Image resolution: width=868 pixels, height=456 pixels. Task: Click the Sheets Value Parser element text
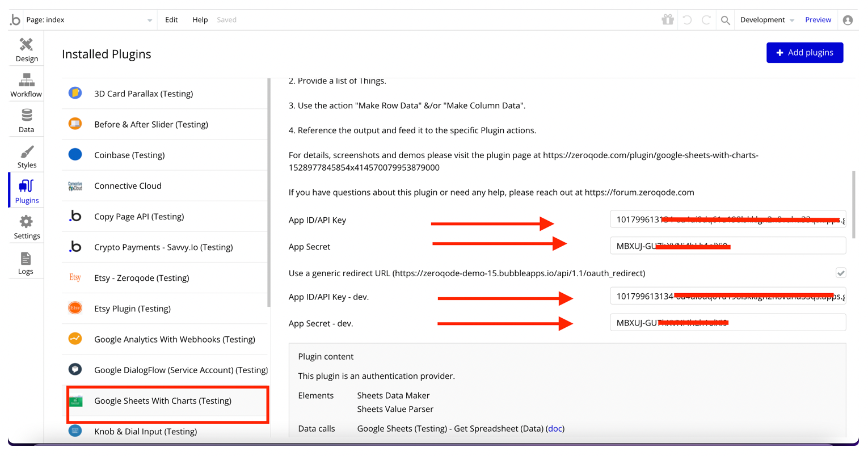[x=395, y=409]
